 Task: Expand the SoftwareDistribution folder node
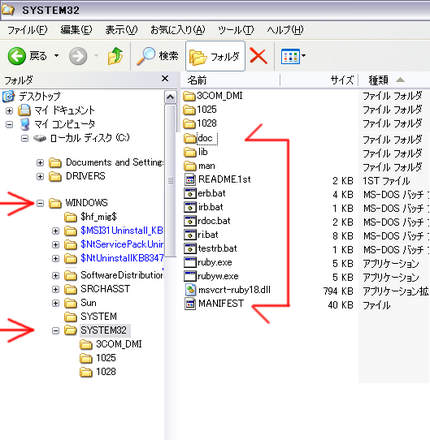coord(56,275)
